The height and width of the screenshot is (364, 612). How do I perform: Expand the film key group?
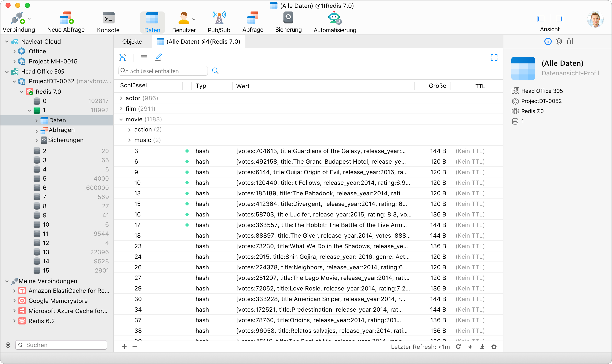click(x=121, y=109)
